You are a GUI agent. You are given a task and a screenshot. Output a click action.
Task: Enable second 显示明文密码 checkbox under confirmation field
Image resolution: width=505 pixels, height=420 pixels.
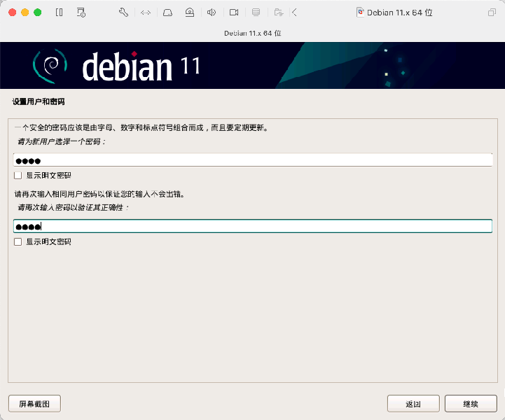pos(18,241)
